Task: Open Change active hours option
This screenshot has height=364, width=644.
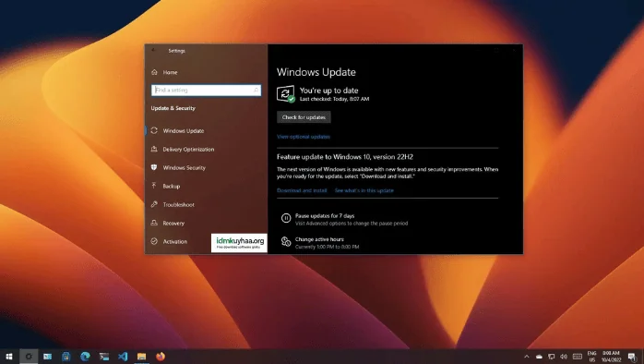Action: (x=319, y=239)
